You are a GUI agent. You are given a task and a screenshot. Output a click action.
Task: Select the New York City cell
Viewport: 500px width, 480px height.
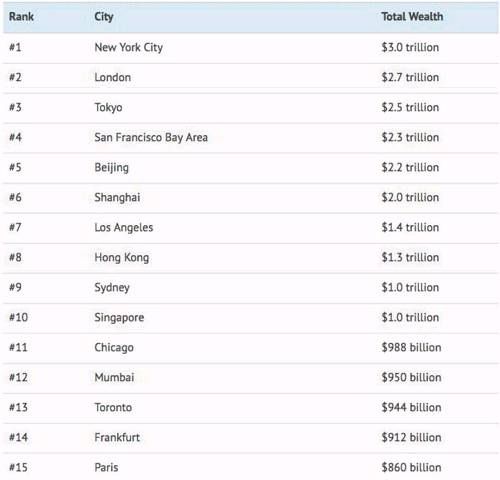coord(129,48)
